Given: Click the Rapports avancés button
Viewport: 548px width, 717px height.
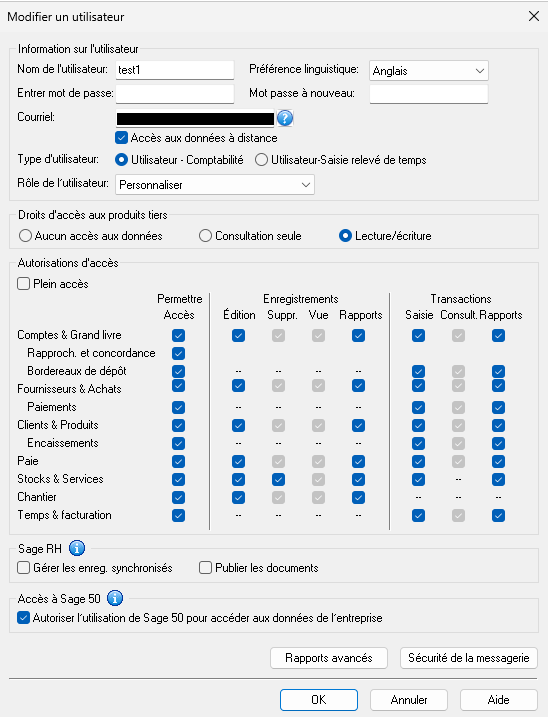Looking at the screenshot, I should [329, 658].
